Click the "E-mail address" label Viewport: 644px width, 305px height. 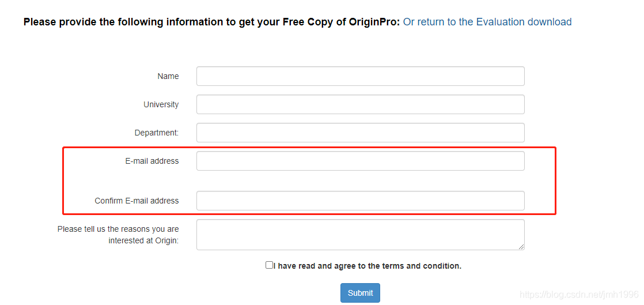[152, 161]
